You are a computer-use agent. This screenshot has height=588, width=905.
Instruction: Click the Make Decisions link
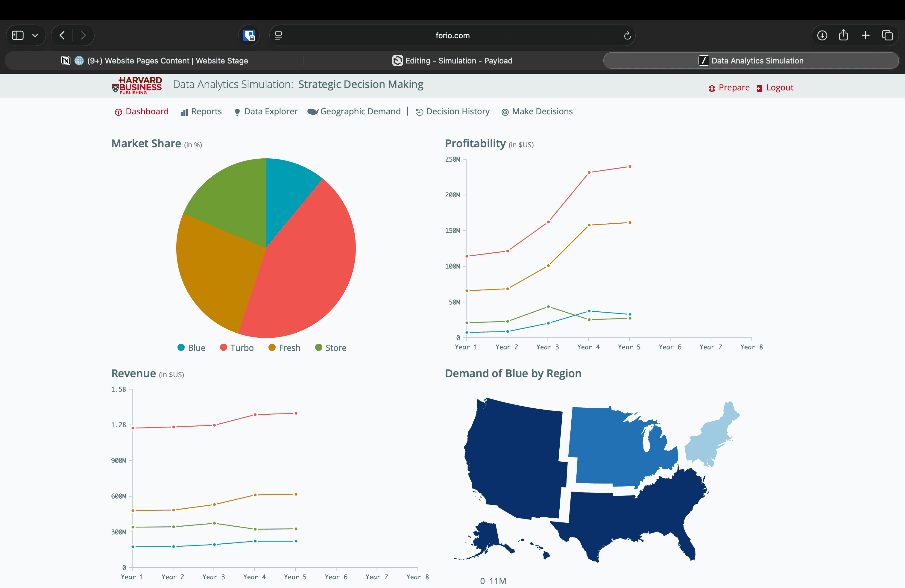point(537,111)
